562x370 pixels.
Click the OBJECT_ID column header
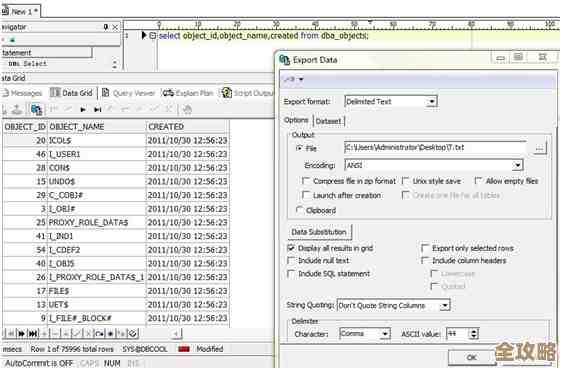point(25,127)
